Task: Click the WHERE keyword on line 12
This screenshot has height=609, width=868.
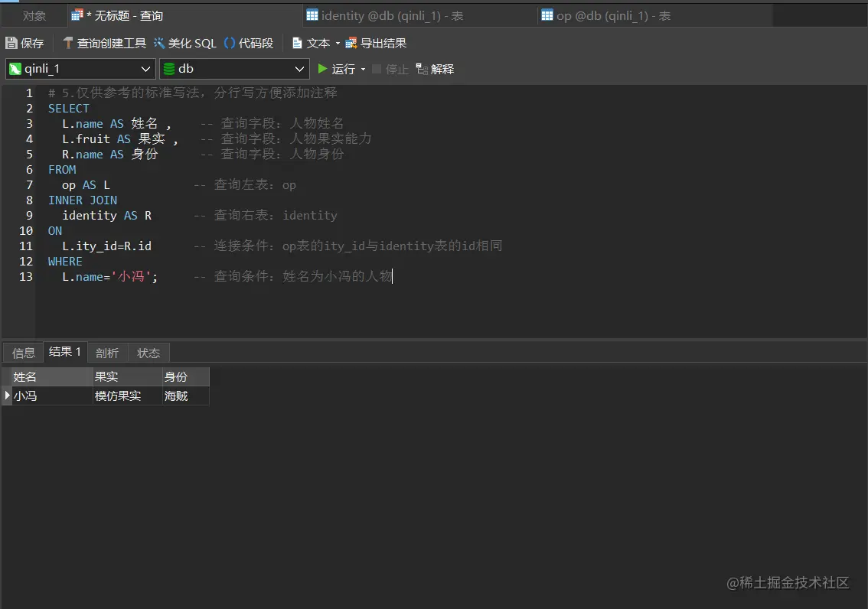Action: coord(65,261)
